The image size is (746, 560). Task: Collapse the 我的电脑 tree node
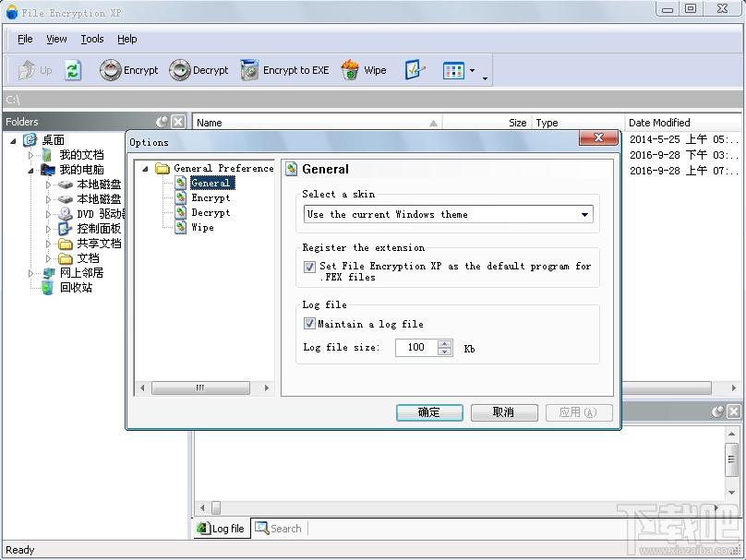pyautogui.click(x=30, y=170)
